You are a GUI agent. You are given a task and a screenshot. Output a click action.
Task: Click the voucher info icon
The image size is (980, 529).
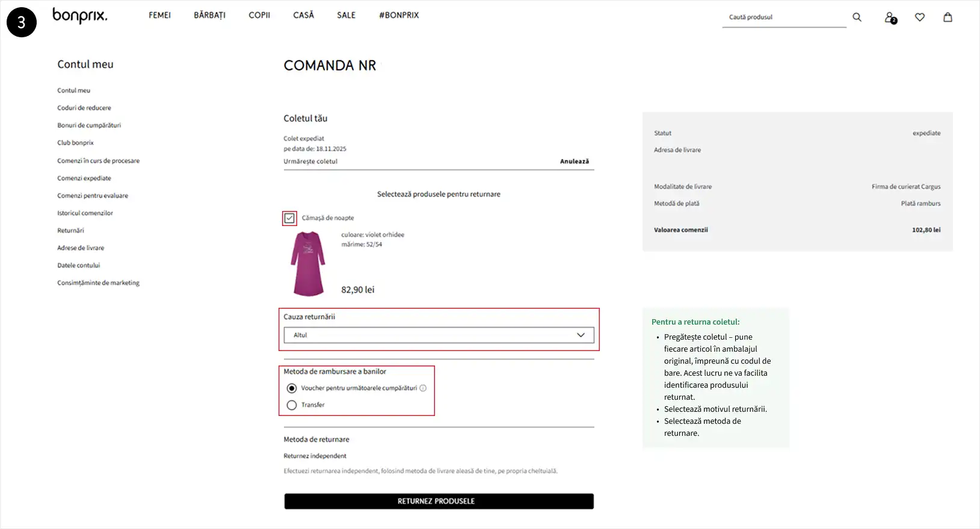[x=423, y=388]
